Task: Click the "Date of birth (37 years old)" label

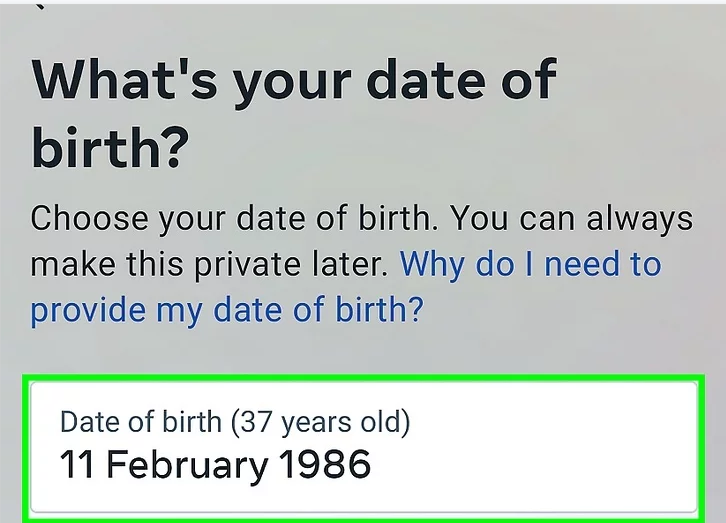Action: [235, 421]
